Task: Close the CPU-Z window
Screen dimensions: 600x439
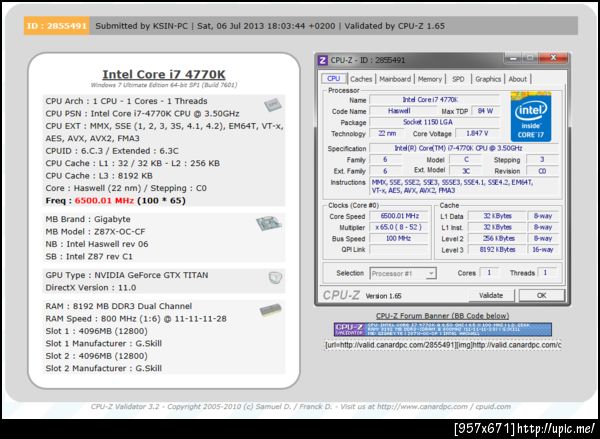Action: coord(553,58)
